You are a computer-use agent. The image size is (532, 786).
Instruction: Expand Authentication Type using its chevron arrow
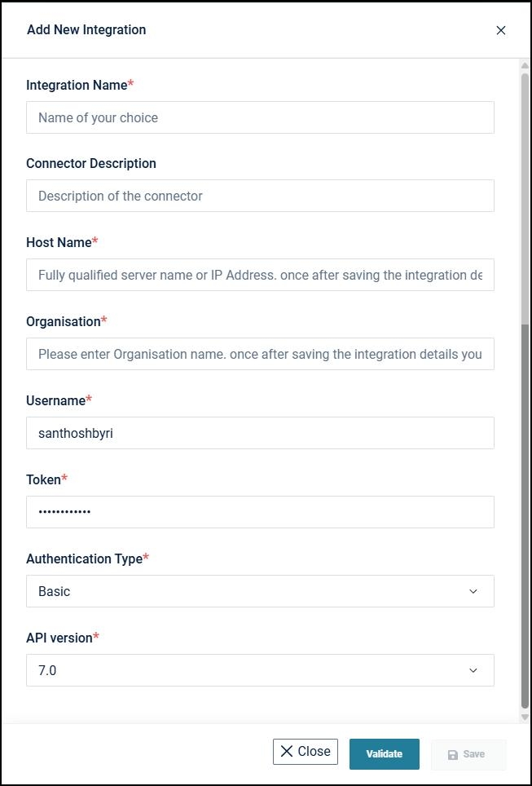(473, 591)
